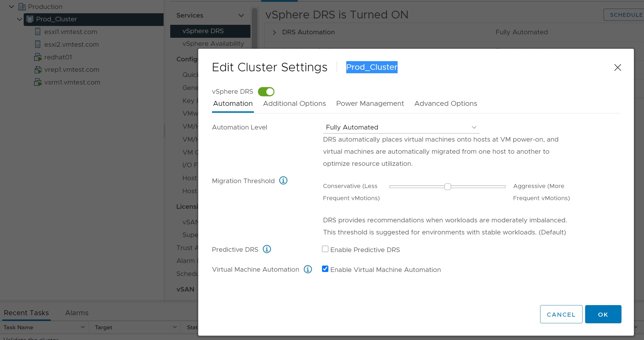The height and width of the screenshot is (340, 644).
Task: Click the vsrm1.vmtest.com VM icon
Action: tap(38, 82)
